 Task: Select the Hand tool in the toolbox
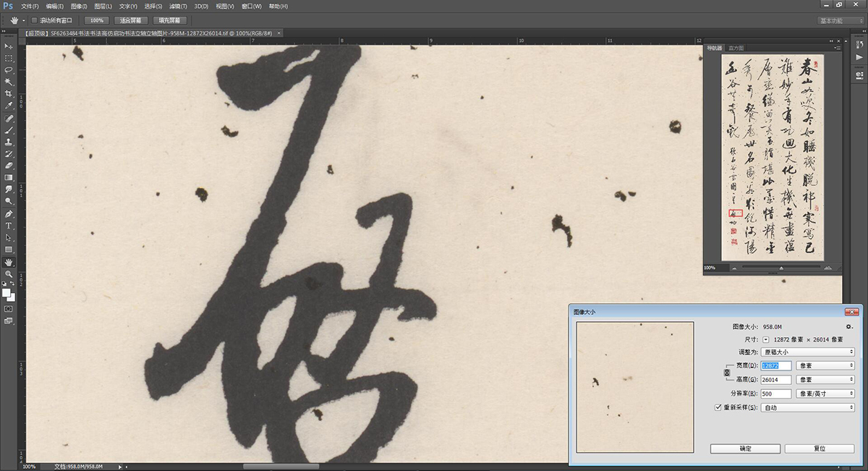[x=9, y=262]
